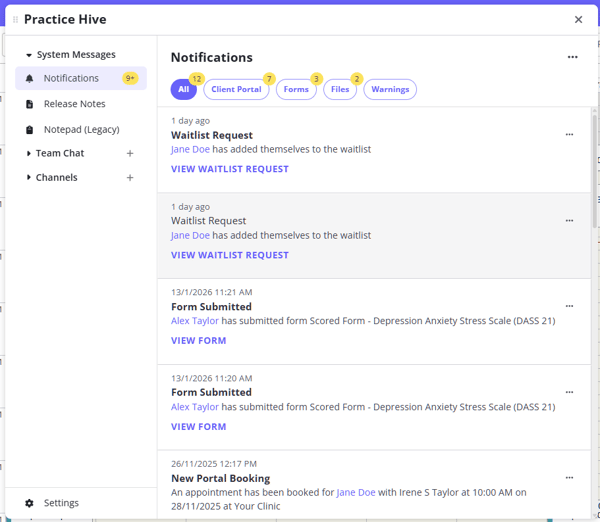The width and height of the screenshot is (600, 522).
Task: Switch to the Forms filter tab
Action: coord(296,90)
